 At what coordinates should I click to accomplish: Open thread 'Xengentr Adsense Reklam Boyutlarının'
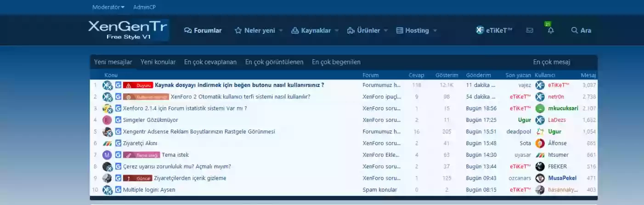tap(199, 131)
